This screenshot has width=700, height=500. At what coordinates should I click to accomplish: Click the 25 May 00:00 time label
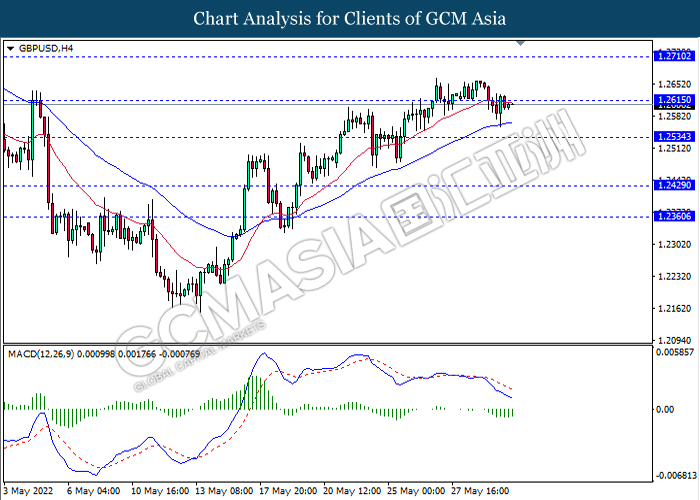pos(416,491)
